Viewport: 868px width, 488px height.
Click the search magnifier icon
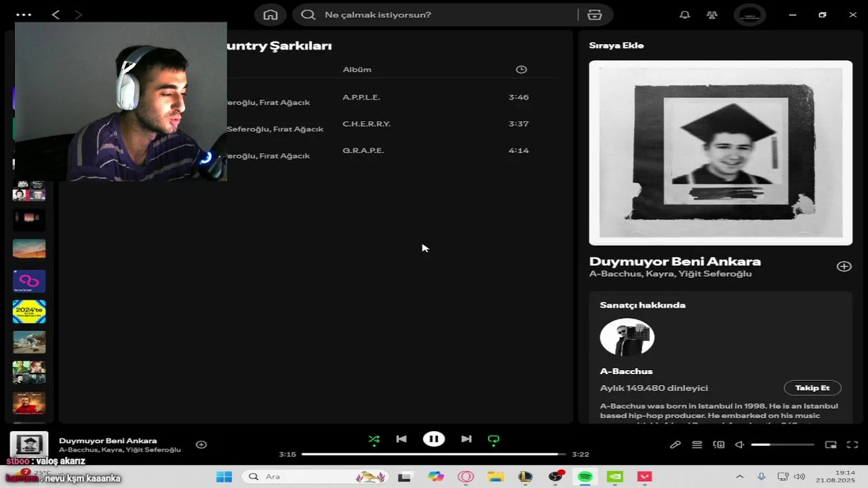point(309,15)
